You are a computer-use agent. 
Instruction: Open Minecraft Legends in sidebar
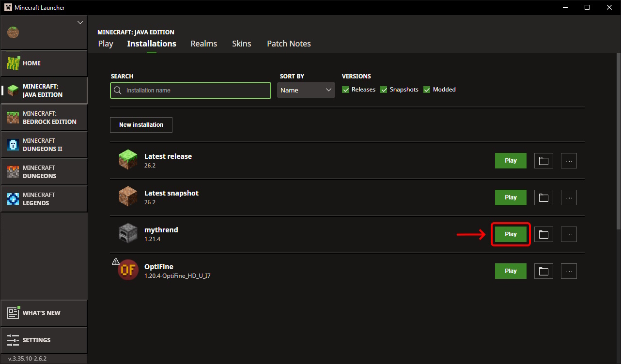click(x=44, y=199)
